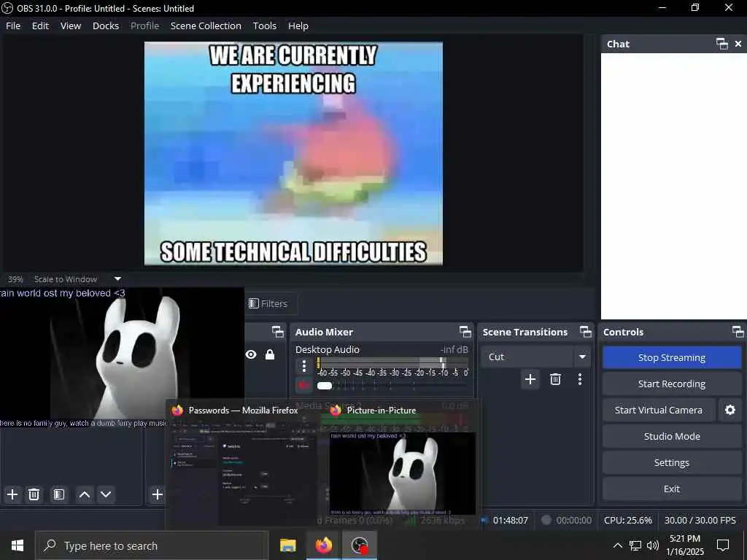Enable Studio Mode

(672, 436)
